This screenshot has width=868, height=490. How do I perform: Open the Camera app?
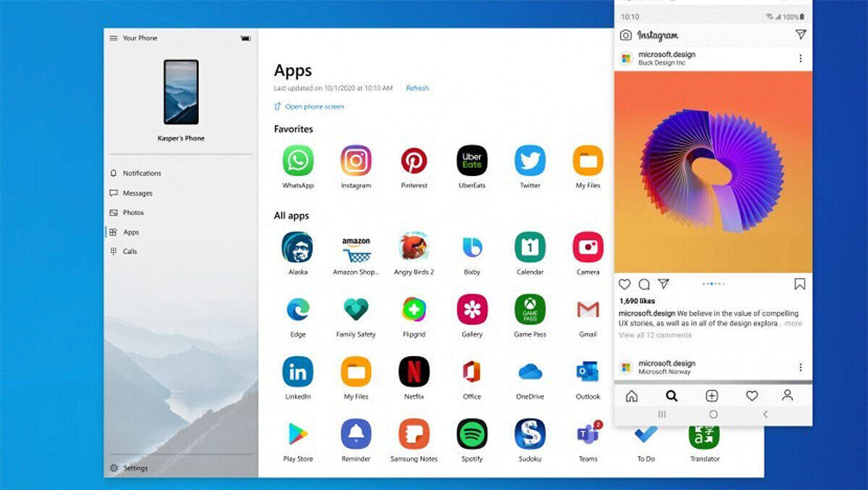[588, 247]
